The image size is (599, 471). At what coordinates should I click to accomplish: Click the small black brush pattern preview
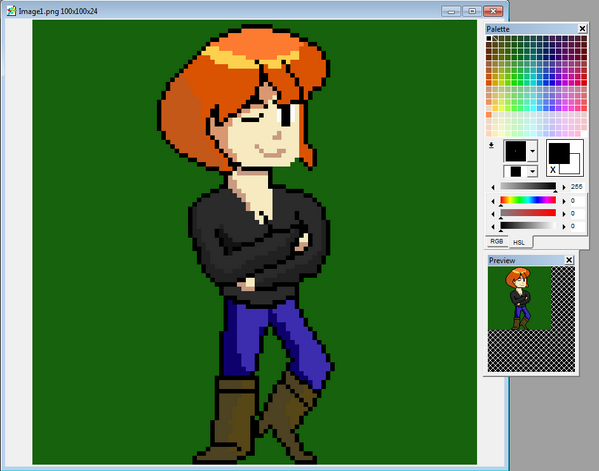(516, 172)
